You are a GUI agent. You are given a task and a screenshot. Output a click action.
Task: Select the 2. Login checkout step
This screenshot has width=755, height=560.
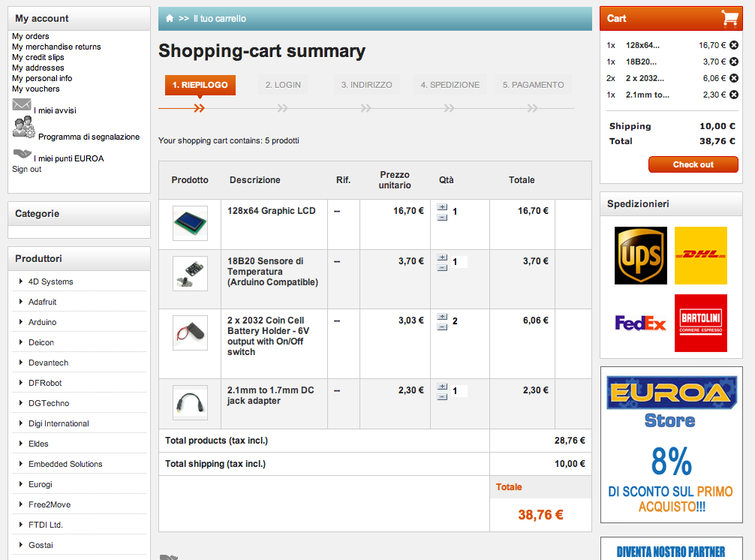click(x=283, y=85)
